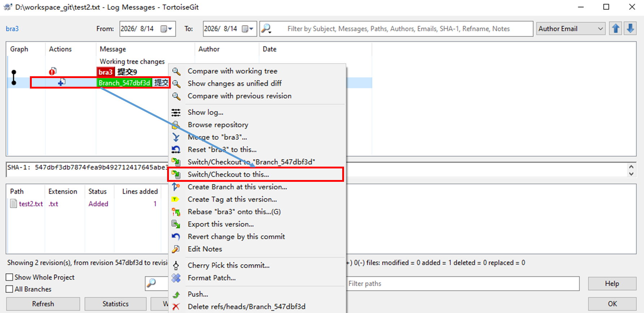Click the Show log menu icon
This screenshot has height=313, width=644.
point(176,112)
